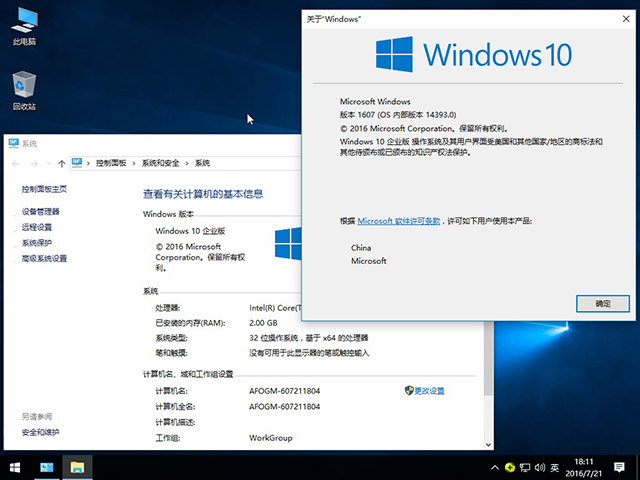Open 设备管理器 in the left sidebar
The image size is (640, 480).
point(41,211)
